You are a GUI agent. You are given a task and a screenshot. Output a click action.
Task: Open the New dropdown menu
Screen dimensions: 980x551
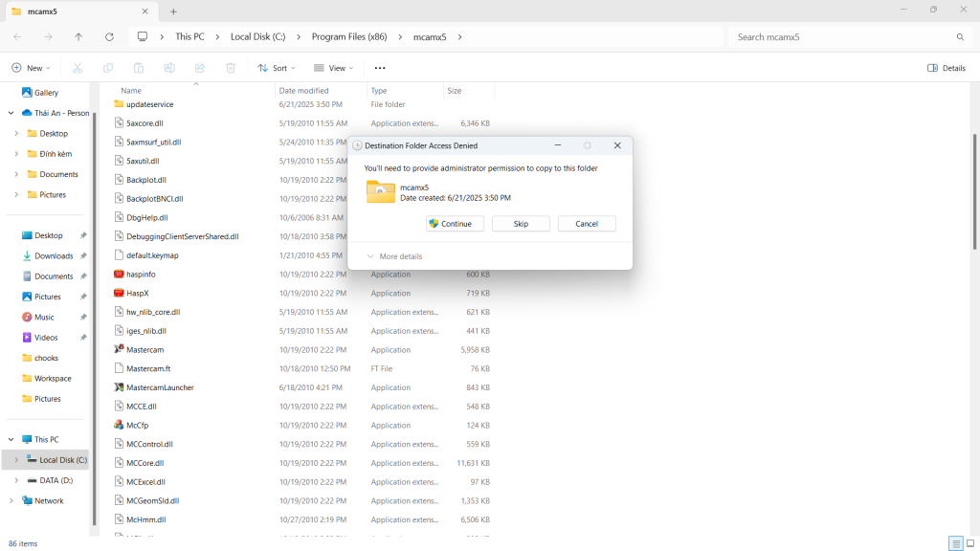coord(31,68)
